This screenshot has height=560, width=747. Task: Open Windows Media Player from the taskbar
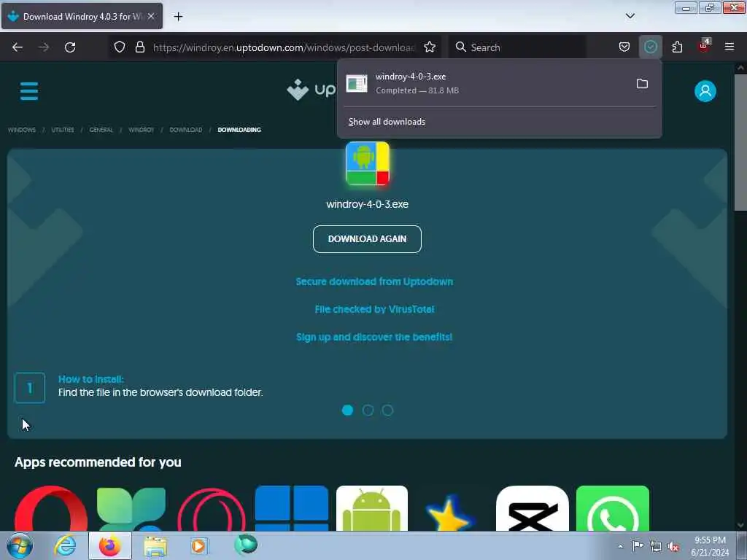tap(198, 546)
